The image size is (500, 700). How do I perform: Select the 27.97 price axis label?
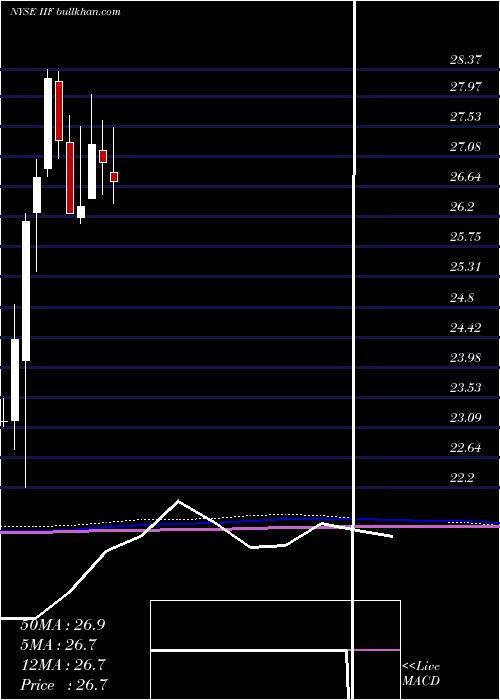coord(466,86)
